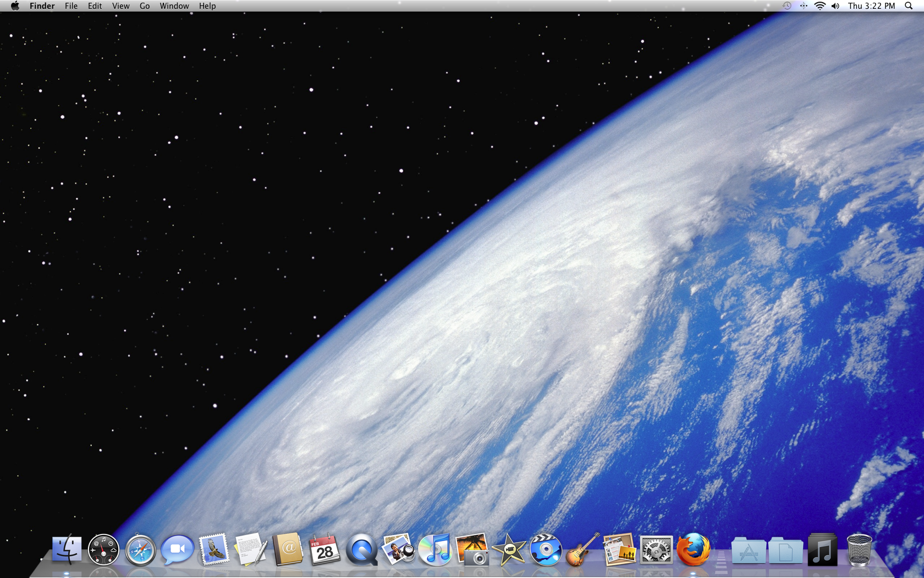Open System Preferences gear icon
The height and width of the screenshot is (578, 924).
pos(657,549)
